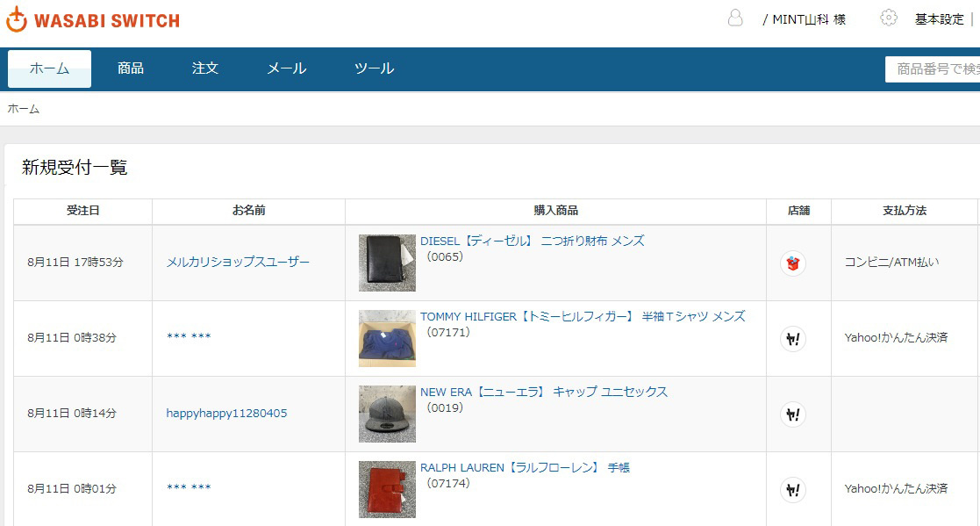
Task: Open masked customer name in TOMMY HILFIGER row
Action: click(x=189, y=337)
